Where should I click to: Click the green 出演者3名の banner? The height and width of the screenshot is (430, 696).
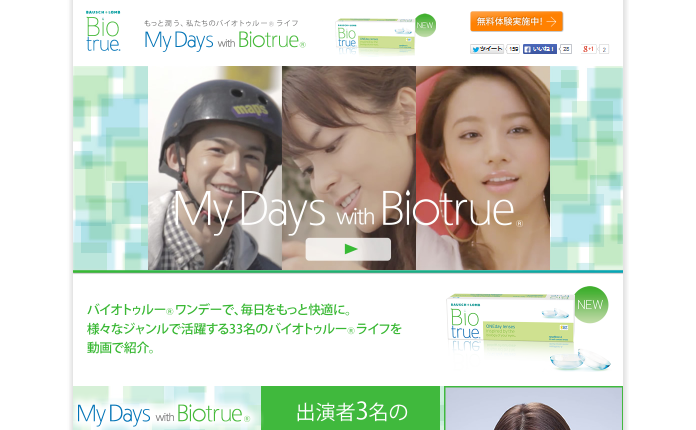point(350,408)
